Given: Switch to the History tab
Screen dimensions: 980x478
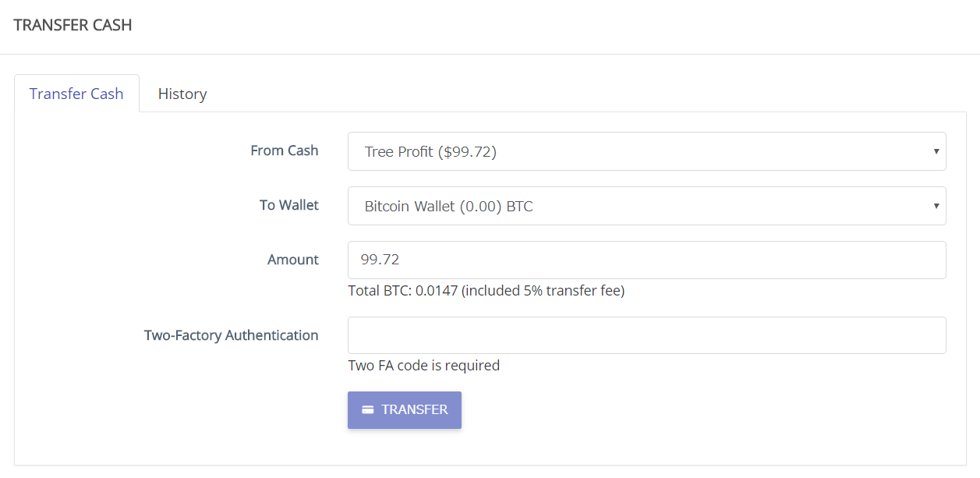Looking at the screenshot, I should [182, 94].
